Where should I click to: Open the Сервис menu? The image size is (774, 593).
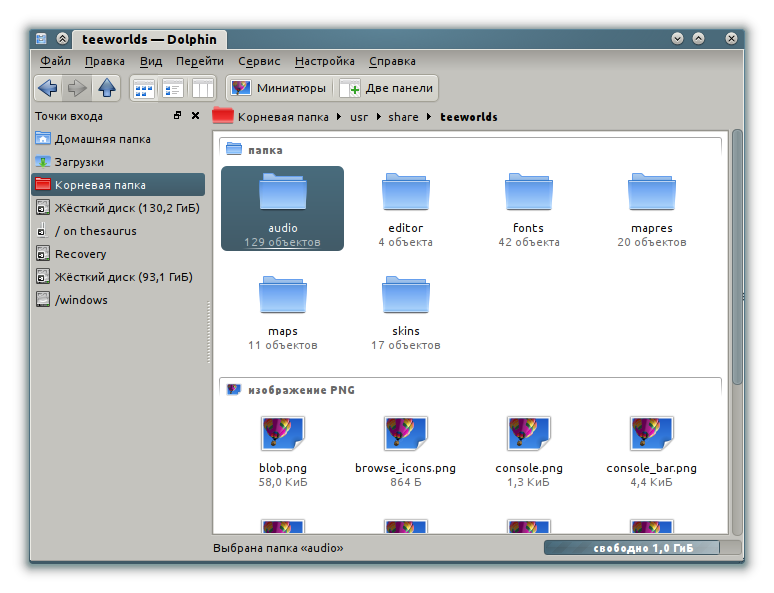click(259, 61)
